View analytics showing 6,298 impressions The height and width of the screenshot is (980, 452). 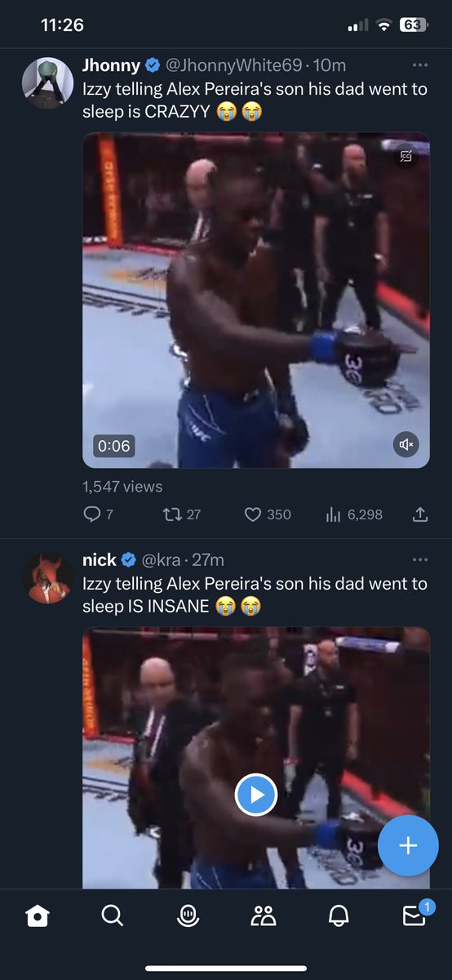click(333, 514)
